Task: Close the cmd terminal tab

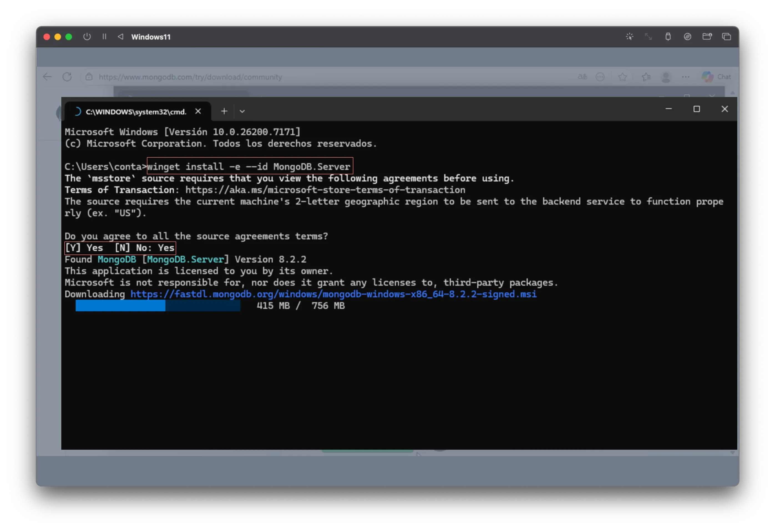Action: pyautogui.click(x=198, y=111)
